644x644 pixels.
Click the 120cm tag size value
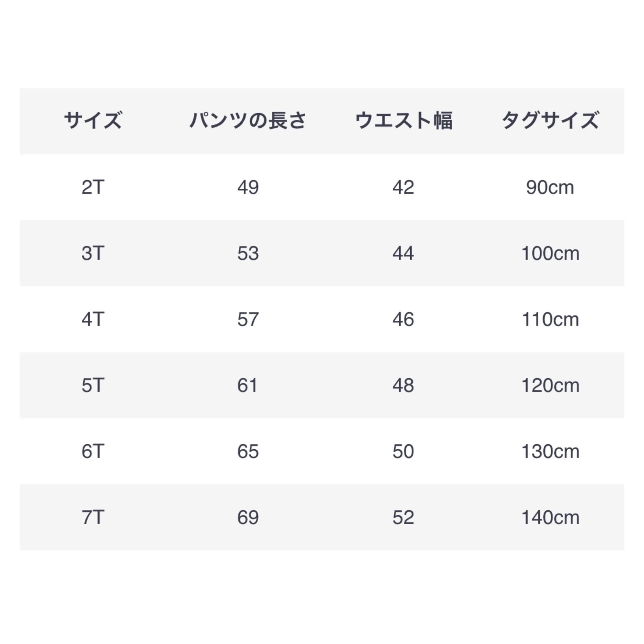550,385
